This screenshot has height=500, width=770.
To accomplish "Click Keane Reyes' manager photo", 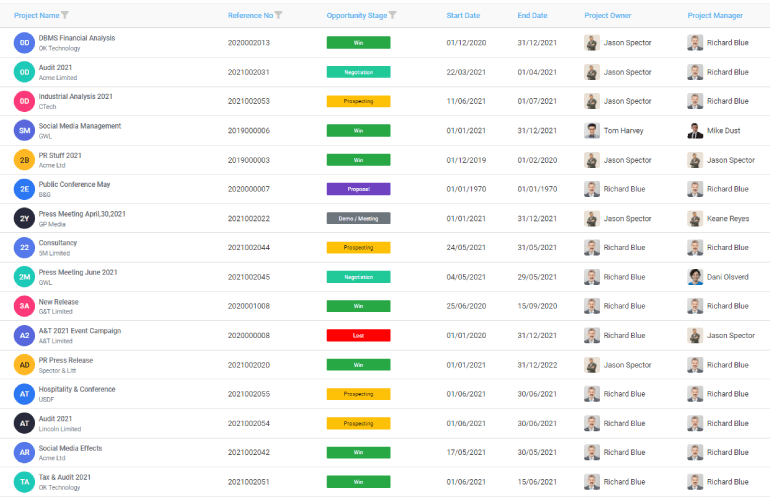I will 695,219.
